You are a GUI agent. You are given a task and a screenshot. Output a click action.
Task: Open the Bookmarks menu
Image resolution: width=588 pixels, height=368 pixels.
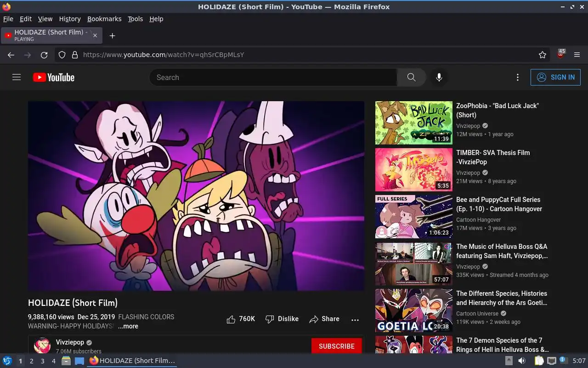104,19
